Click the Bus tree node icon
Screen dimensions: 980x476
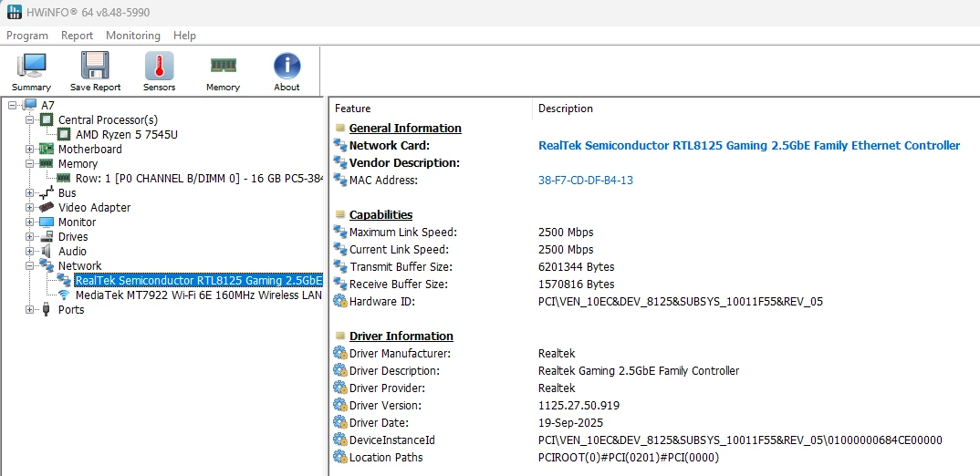point(47,193)
